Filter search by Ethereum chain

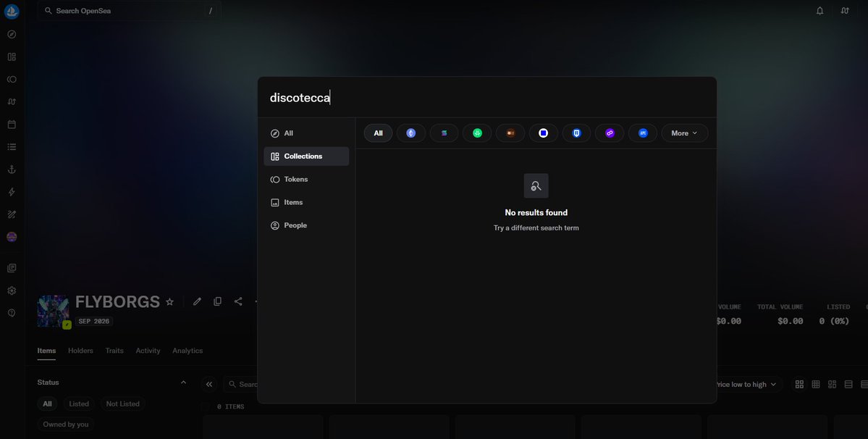(410, 133)
